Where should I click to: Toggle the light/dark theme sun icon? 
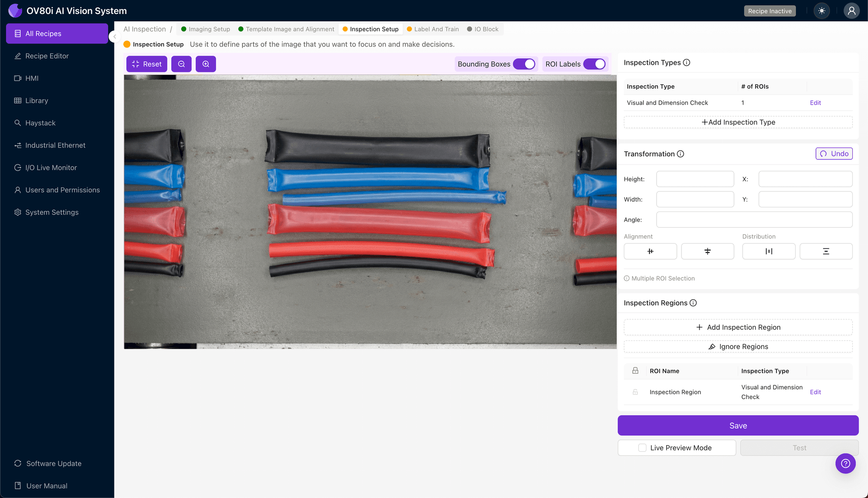click(822, 11)
